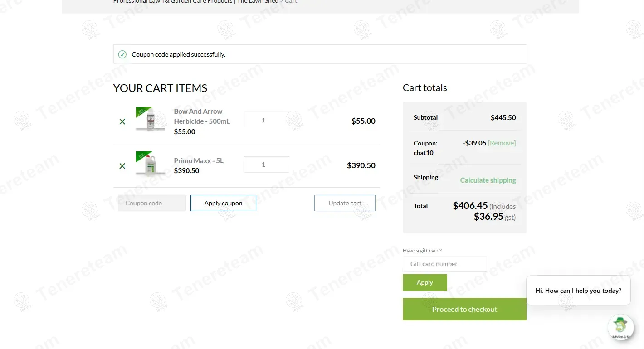Focus the Gift card number field

445,264
